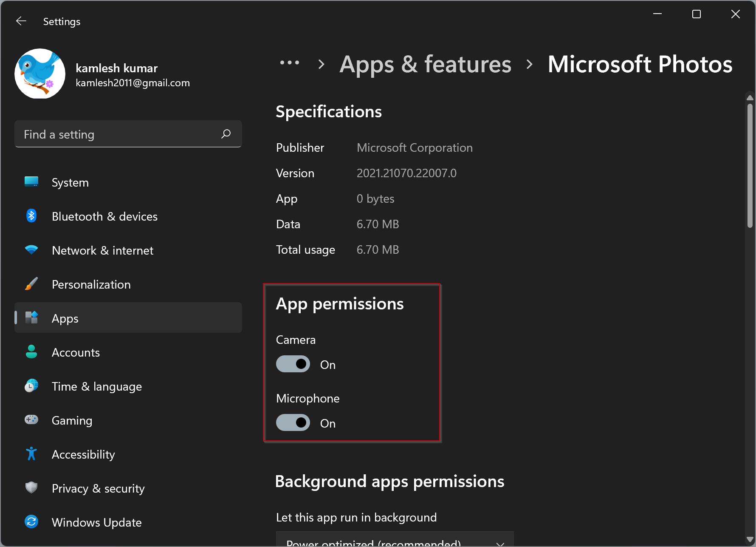Select the Apps category

128,317
